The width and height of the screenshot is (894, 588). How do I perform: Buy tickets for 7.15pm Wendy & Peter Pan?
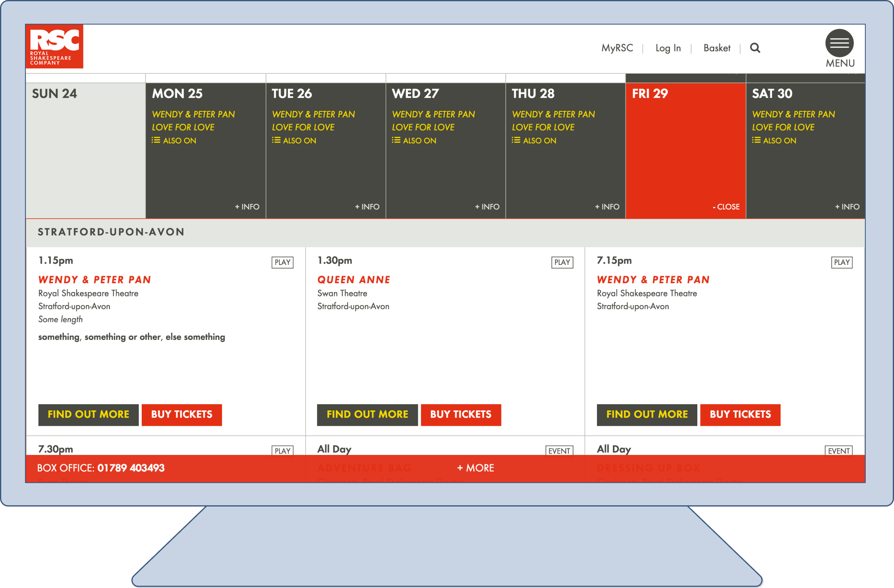pyautogui.click(x=740, y=415)
